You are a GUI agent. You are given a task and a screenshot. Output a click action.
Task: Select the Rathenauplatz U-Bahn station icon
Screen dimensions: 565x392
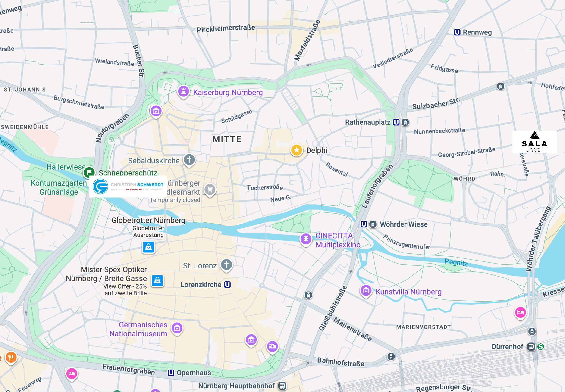396,122
